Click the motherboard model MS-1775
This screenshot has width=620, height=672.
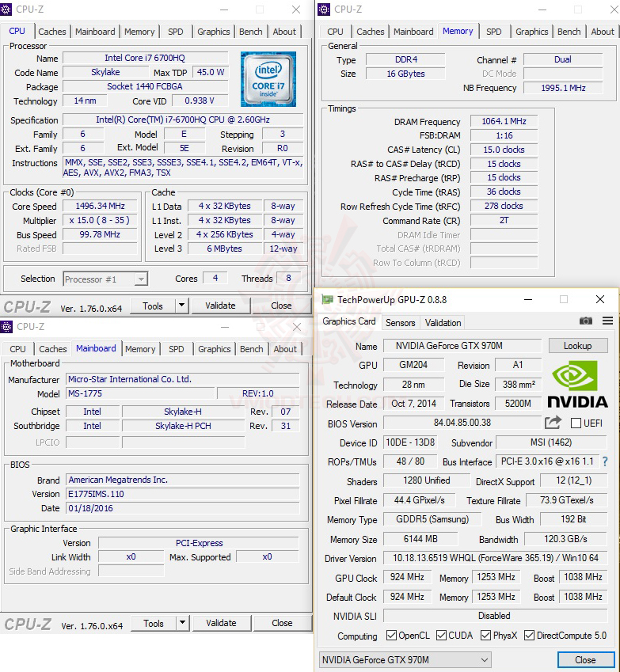coord(140,393)
